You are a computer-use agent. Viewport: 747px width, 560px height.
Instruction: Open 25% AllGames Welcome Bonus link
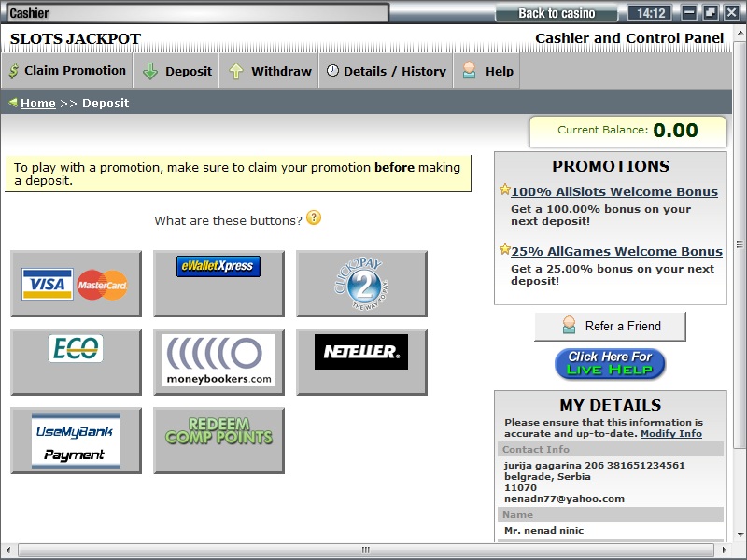[616, 252]
